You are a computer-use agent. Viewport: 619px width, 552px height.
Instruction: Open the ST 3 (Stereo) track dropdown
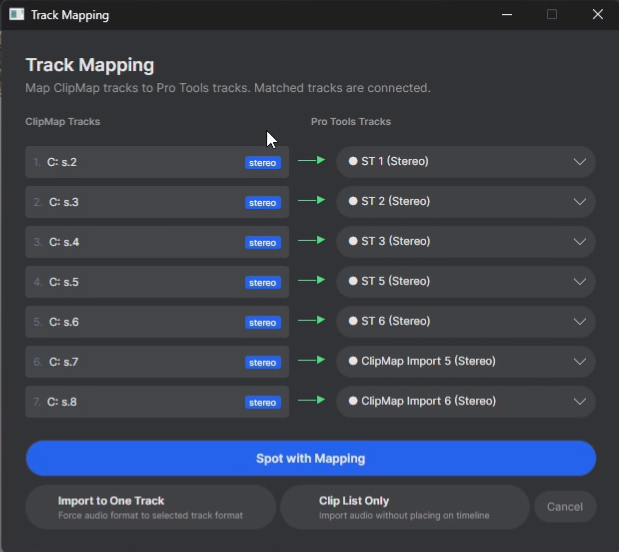[466, 241]
